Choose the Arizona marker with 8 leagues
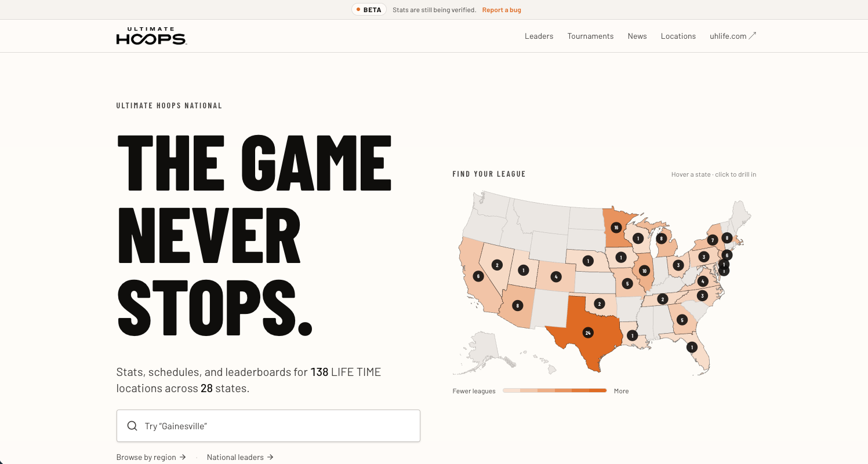Screen dimensions: 868x464 pos(517,305)
